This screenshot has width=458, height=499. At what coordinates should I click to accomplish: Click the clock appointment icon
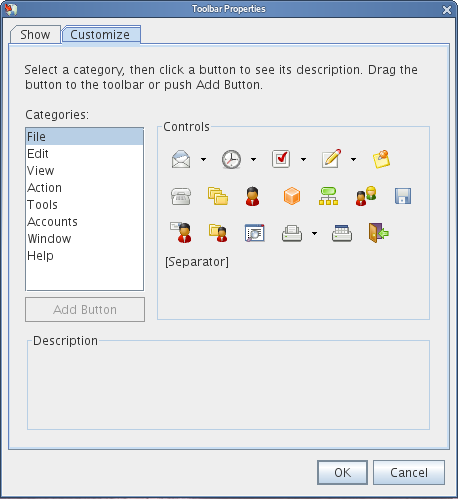click(x=231, y=159)
